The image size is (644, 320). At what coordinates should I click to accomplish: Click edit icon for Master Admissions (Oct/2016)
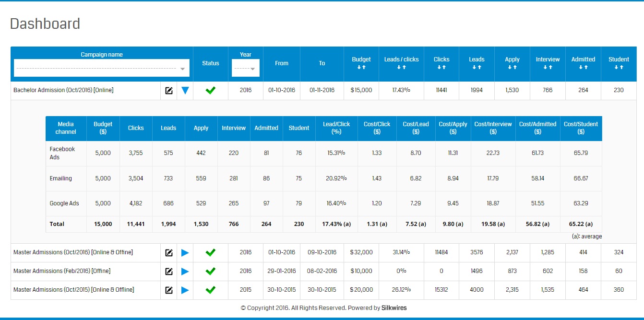(x=169, y=253)
